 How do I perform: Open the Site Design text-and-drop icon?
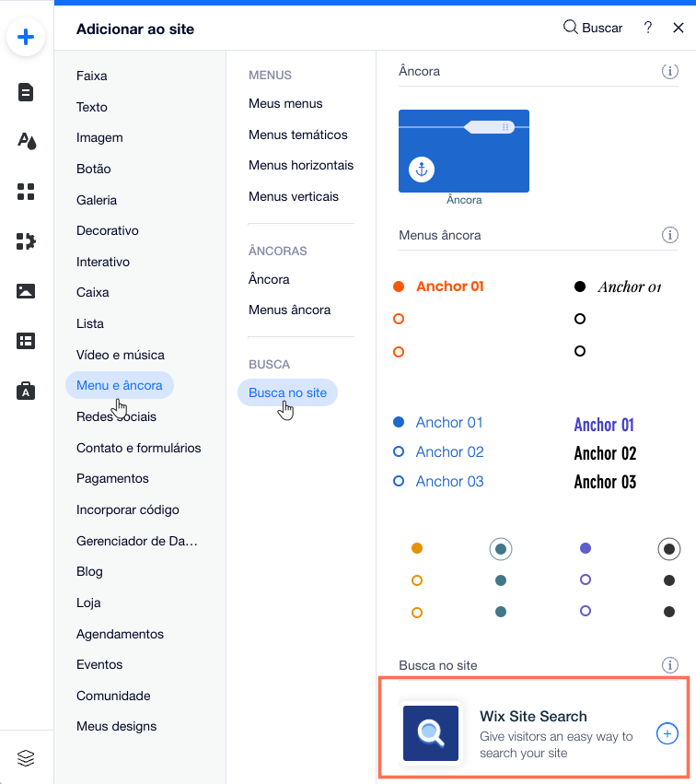click(26, 141)
